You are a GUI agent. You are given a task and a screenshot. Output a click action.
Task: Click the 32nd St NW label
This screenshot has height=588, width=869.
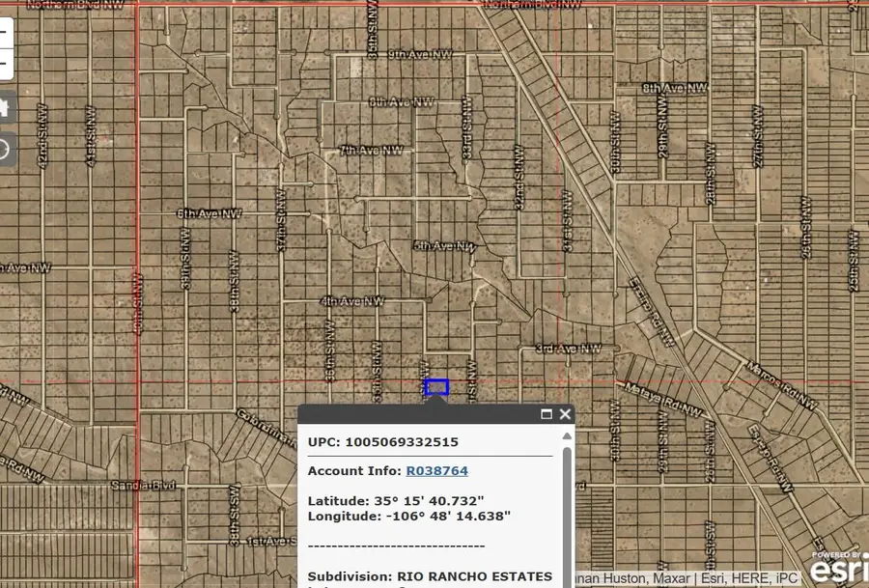(519, 178)
